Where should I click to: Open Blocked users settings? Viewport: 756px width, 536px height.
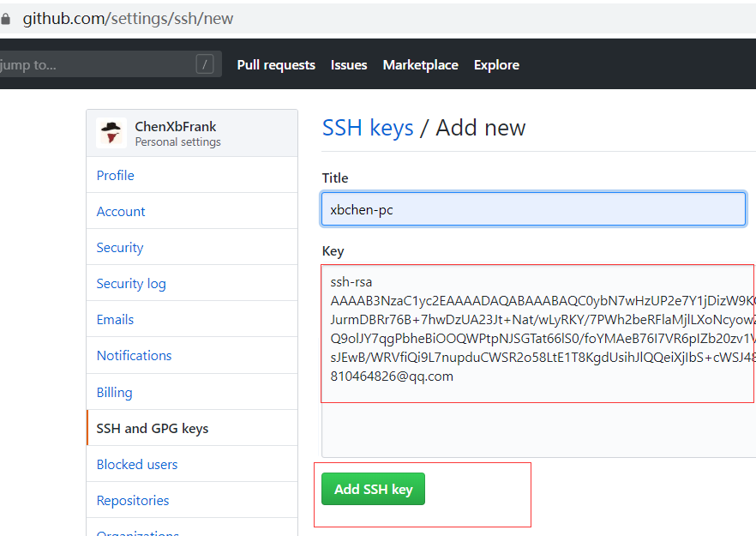coord(192,464)
